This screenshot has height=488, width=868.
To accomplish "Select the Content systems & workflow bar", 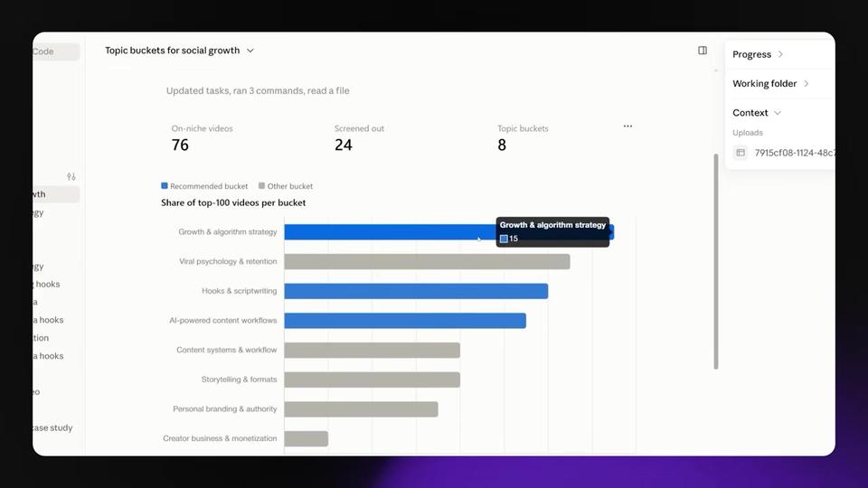I will click(372, 351).
